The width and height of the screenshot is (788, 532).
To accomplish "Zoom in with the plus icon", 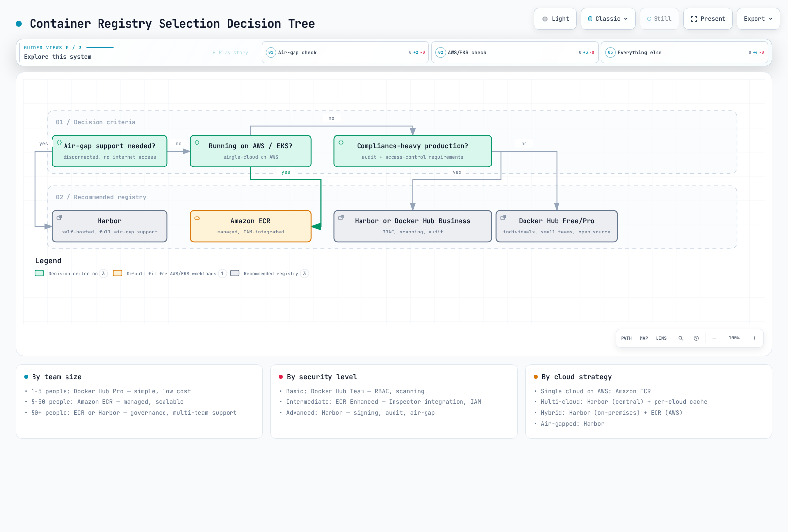I will pos(754,338).
